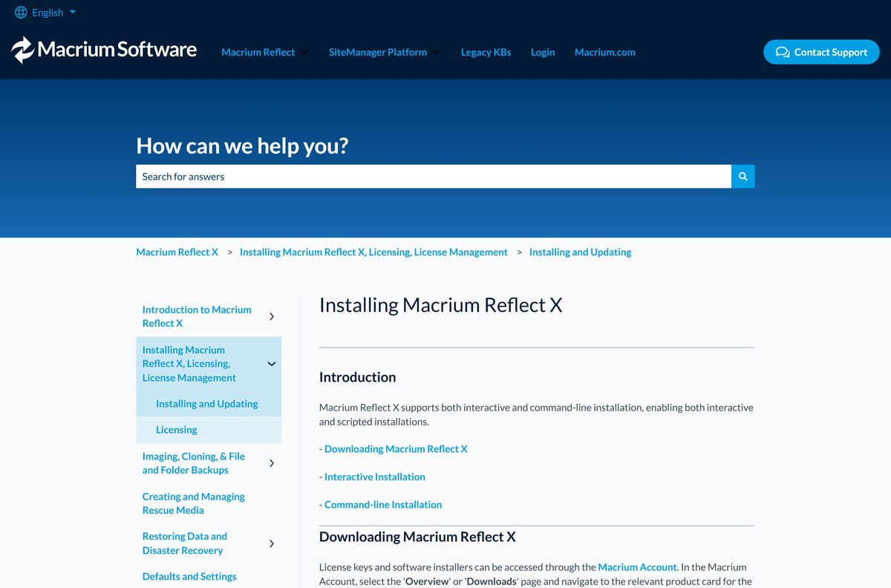Expand Imaging, Cloning, & File chevron
The width and height of the screenshot is (891, 588).
pyautogui.click(x=272, y=463)
